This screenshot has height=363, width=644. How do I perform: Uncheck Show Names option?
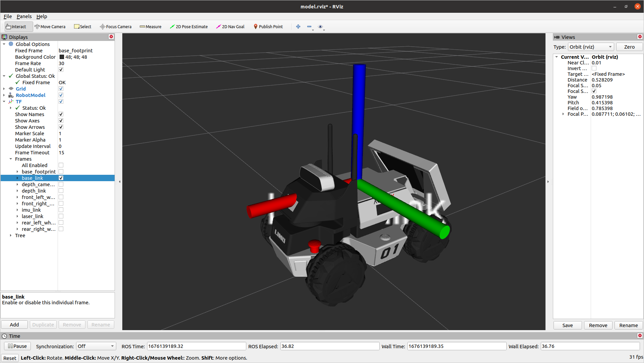61,114
